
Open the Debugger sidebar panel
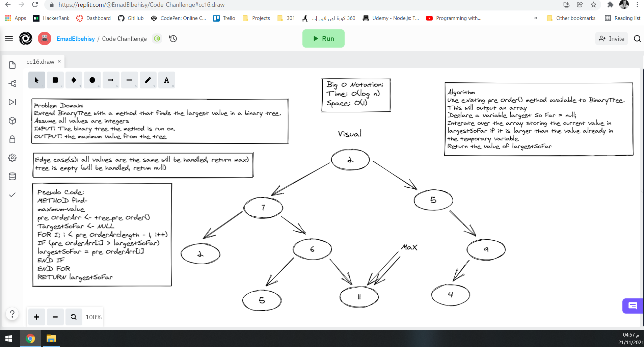(x=12, y=102)
